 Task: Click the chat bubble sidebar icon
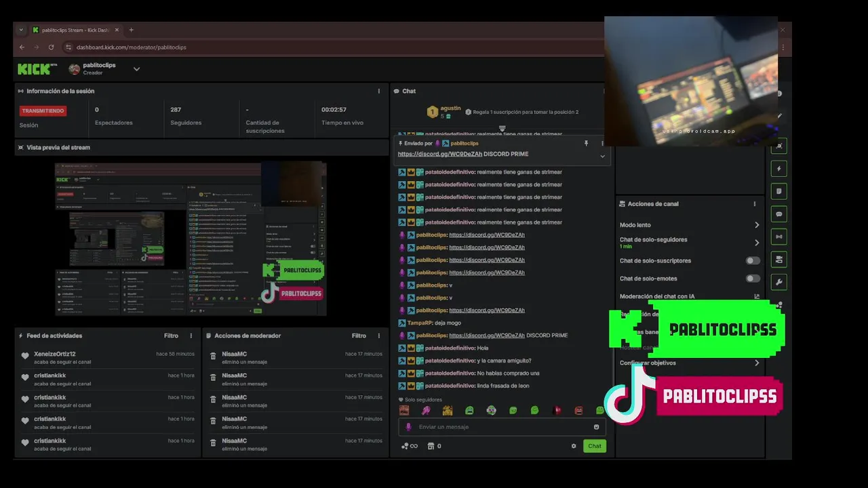click(x=779, y=214)
